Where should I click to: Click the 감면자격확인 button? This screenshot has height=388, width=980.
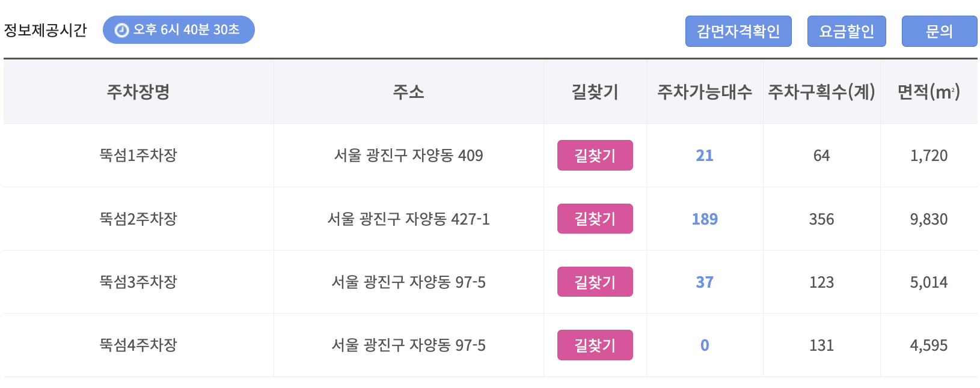(x=738, y=31)
